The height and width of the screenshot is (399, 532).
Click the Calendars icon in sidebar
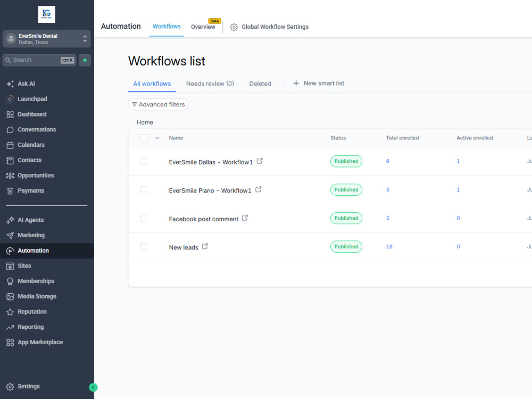(10, 145)
